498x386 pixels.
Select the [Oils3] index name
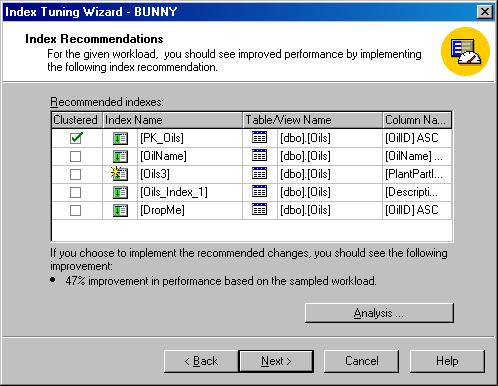[x=155, y=174]
